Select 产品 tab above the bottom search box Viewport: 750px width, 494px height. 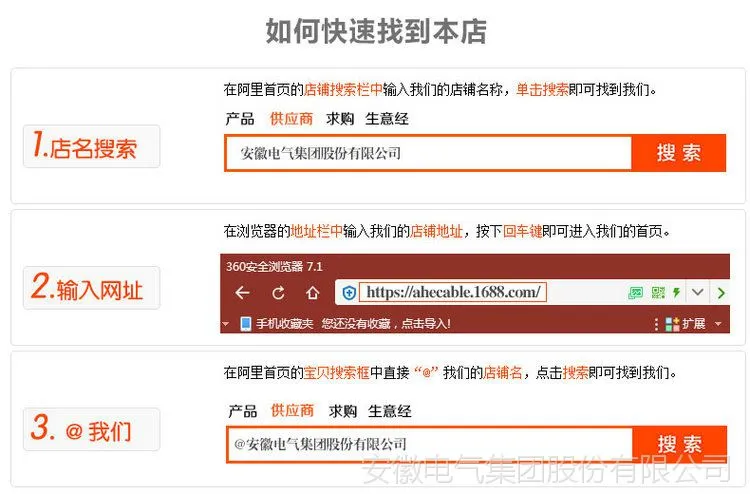point(243,411)
